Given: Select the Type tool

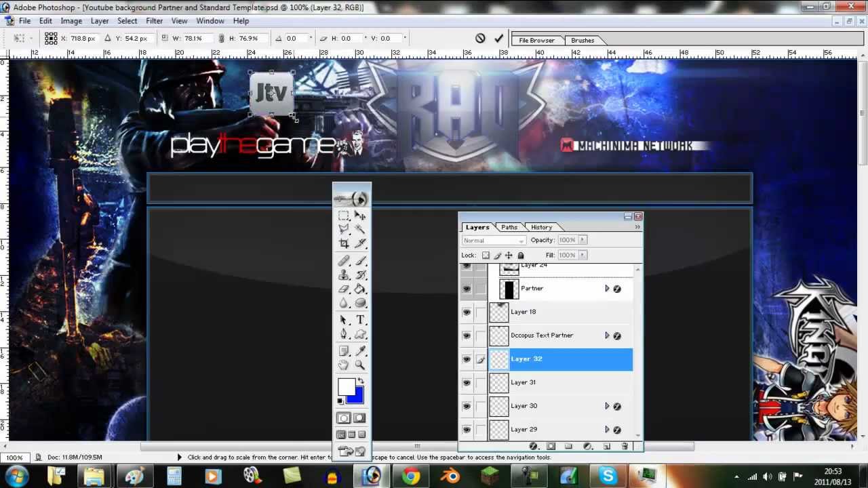Looking at the screenshot, I should [360, 320].
